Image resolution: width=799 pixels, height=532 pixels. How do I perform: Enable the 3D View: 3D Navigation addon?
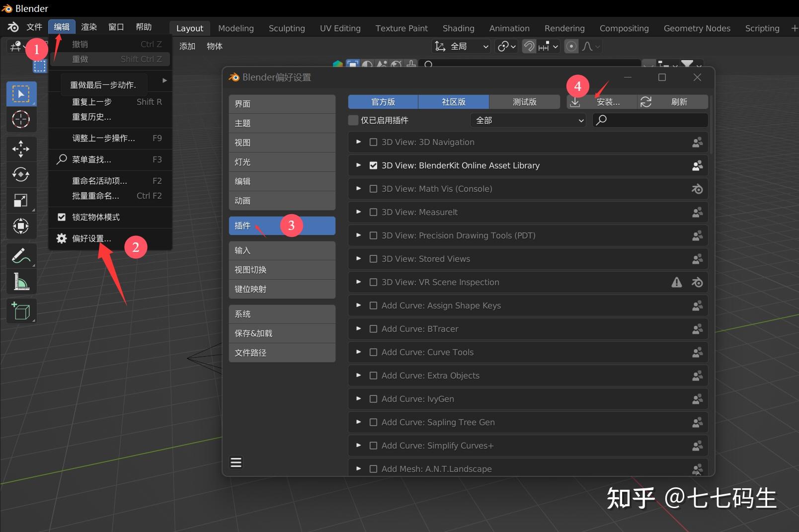(x=374, y=142)
